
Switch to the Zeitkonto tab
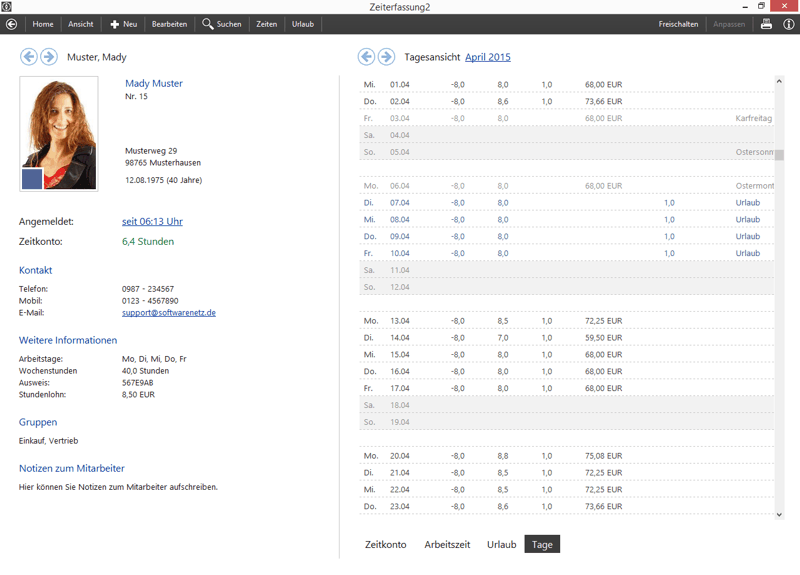click(x=386, y=545)
